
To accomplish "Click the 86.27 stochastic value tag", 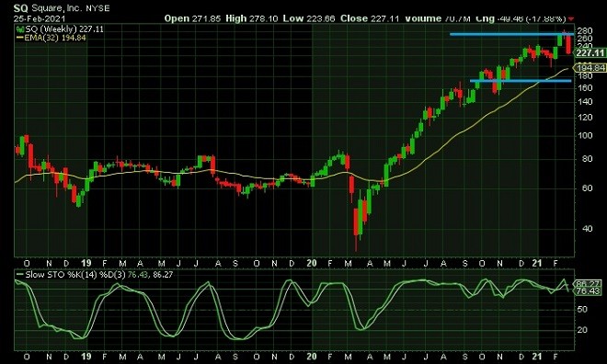I will 588,283.
